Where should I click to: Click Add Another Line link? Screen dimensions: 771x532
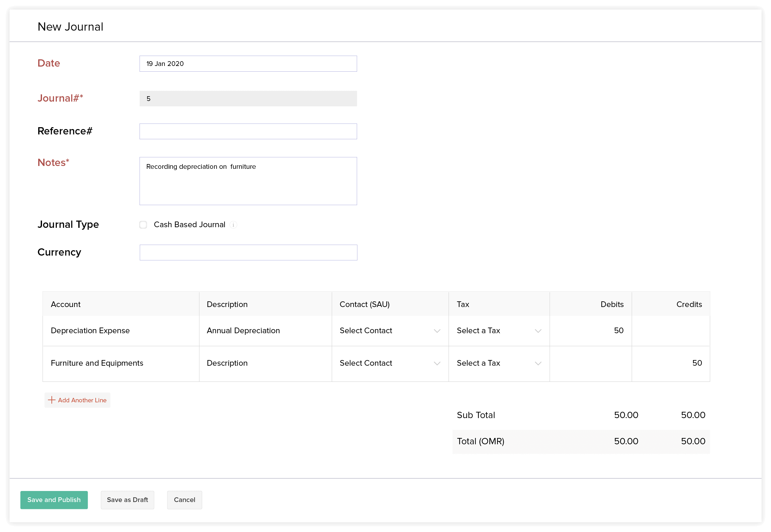pyautogui.click(x=82, y=400)
